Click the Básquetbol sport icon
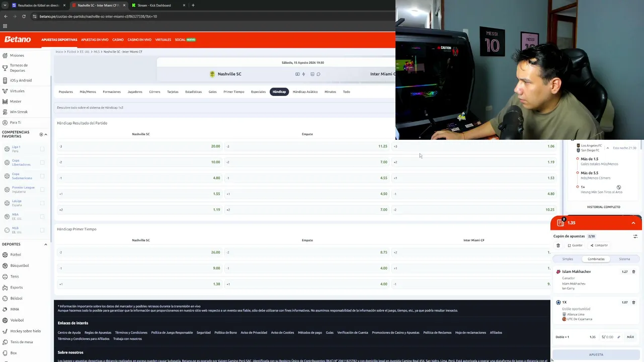 [5, 265]
